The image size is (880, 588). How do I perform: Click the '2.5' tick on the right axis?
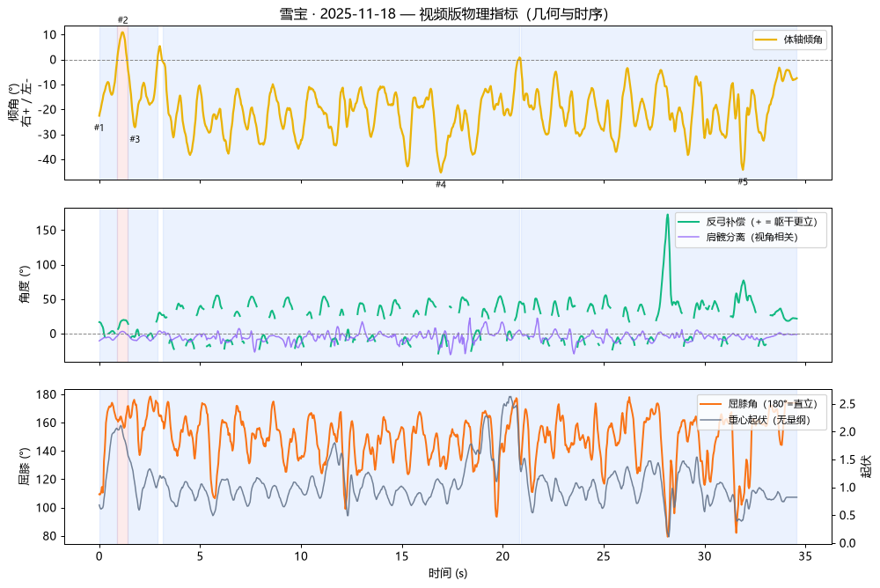pyautogui.click(x=847, y=404)
